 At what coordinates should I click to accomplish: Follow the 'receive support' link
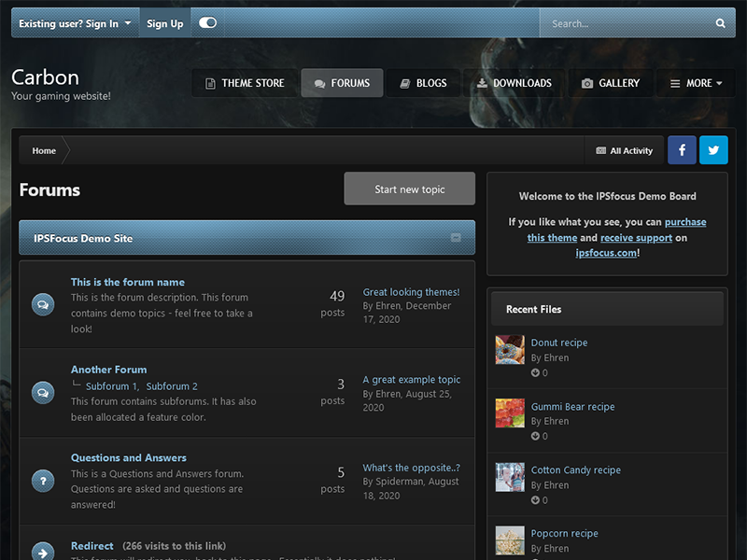[x=636, y=238]
